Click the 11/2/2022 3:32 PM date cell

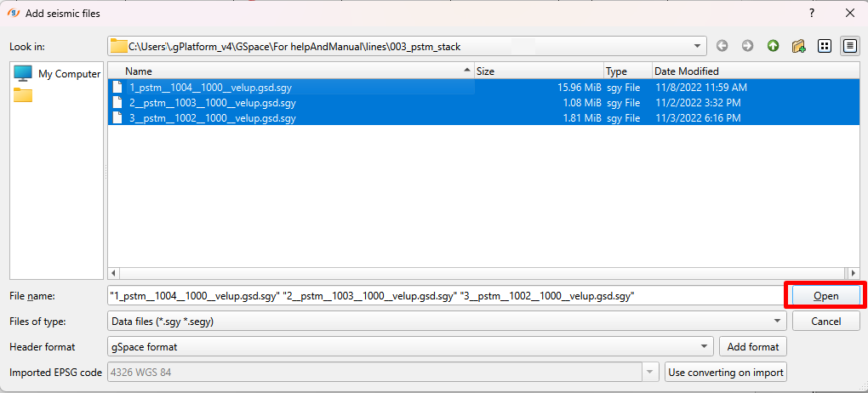point(698,102)
